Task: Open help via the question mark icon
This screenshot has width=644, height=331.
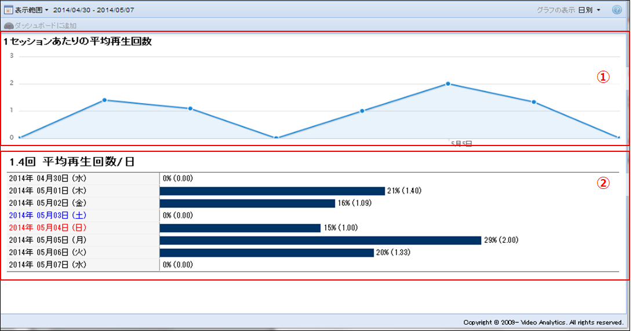Action: [x=617, y=10]
